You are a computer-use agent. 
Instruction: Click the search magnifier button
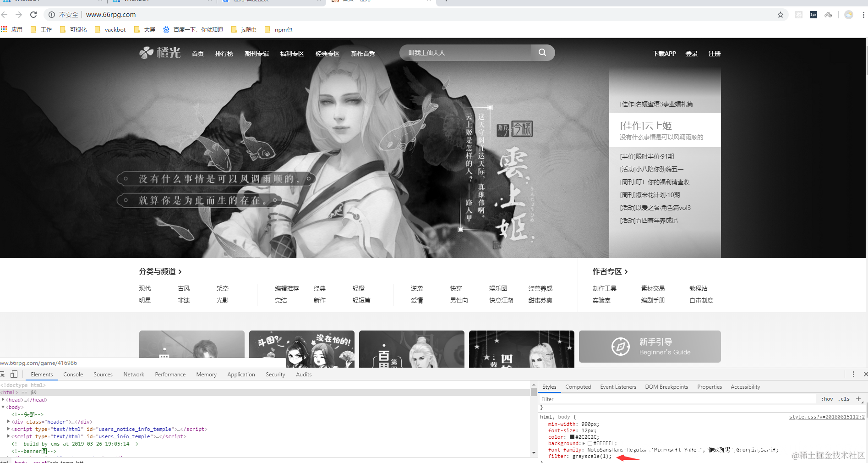(542, 53)
